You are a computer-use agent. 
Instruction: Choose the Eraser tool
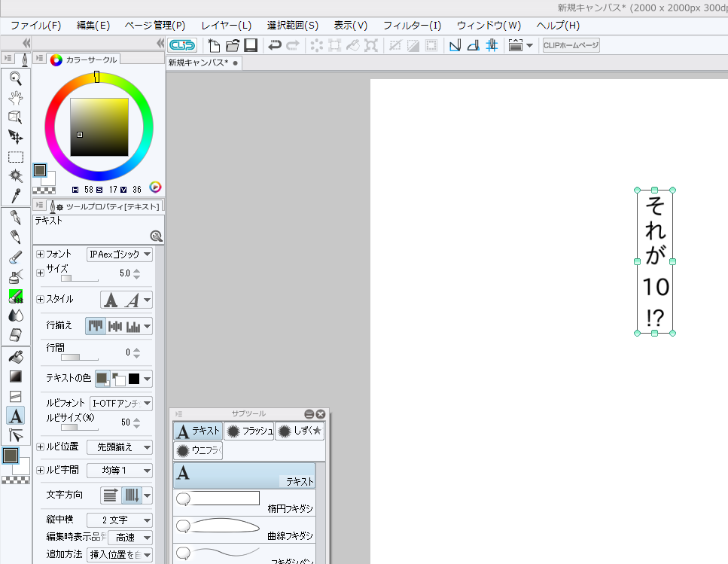tap(15, 334)
